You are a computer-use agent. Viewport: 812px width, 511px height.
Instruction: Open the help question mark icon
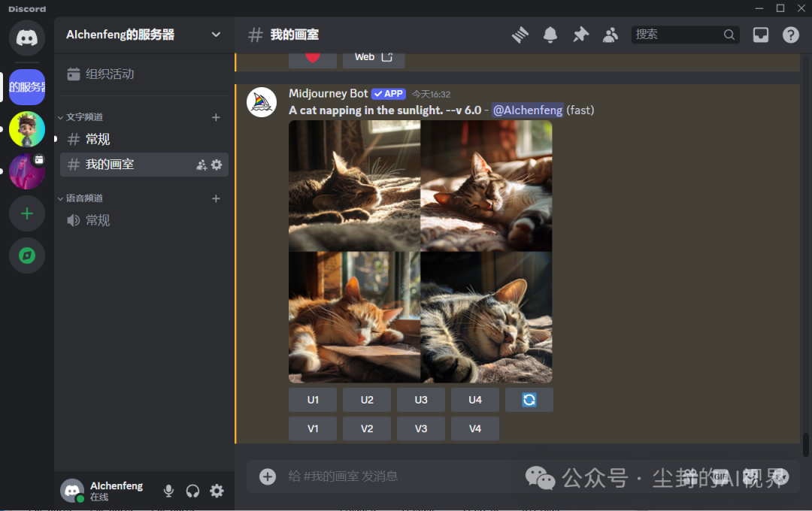(x=791, y=35)
